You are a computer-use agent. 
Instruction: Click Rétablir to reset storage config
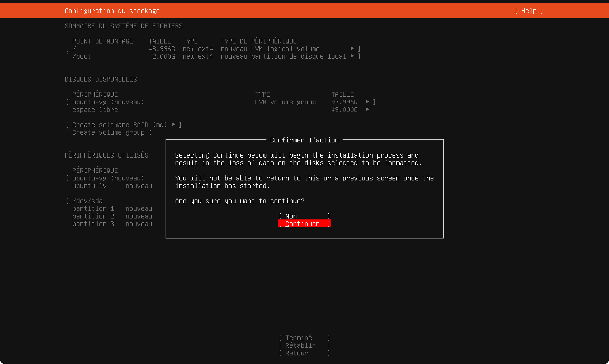pos(304,345)
